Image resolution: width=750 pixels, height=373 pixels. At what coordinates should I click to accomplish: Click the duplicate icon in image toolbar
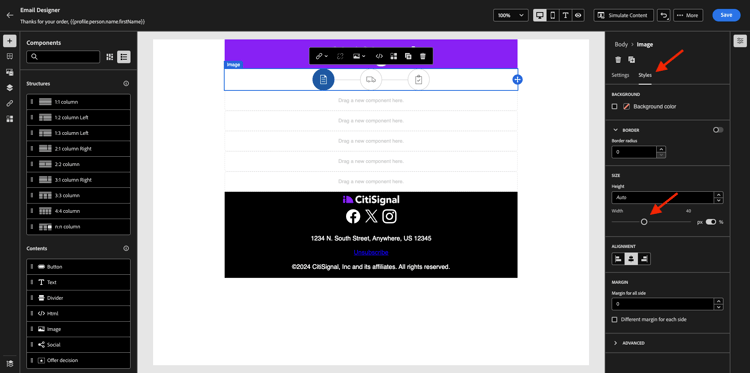coord(408,56)
